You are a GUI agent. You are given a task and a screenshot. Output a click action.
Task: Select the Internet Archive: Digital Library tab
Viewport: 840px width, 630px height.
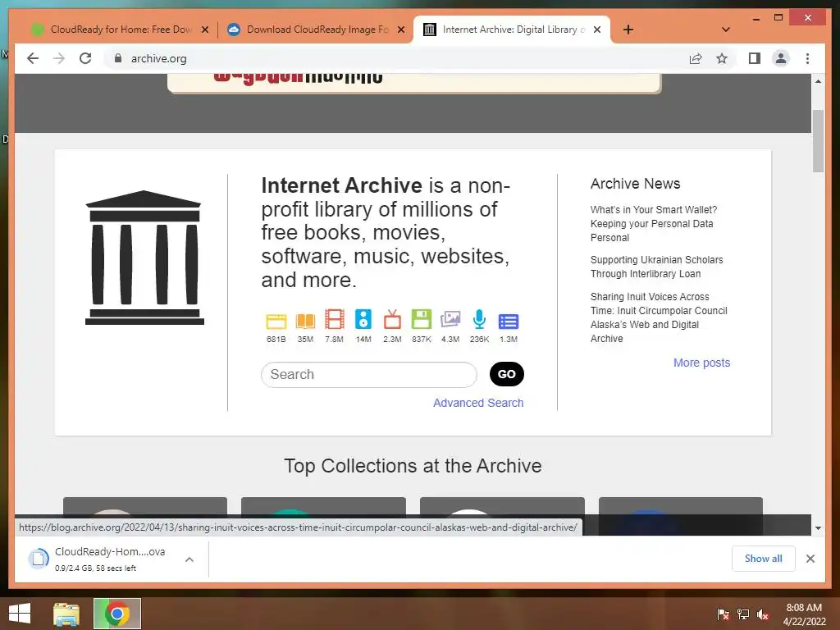(512, 30)
